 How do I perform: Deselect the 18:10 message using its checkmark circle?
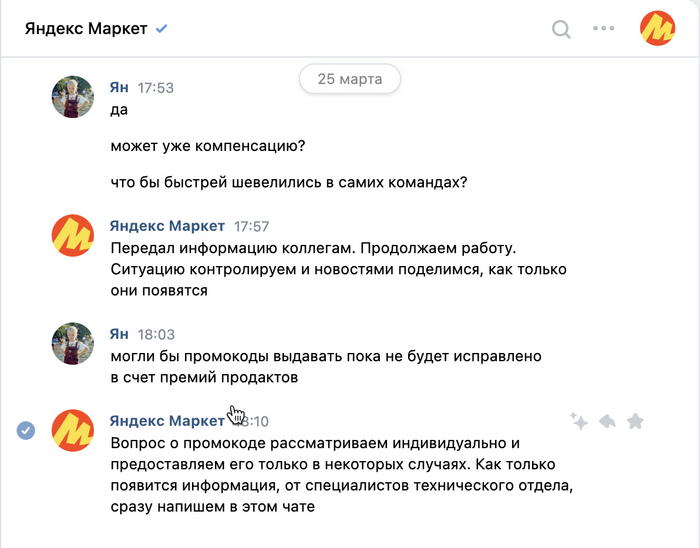point(26,430)
